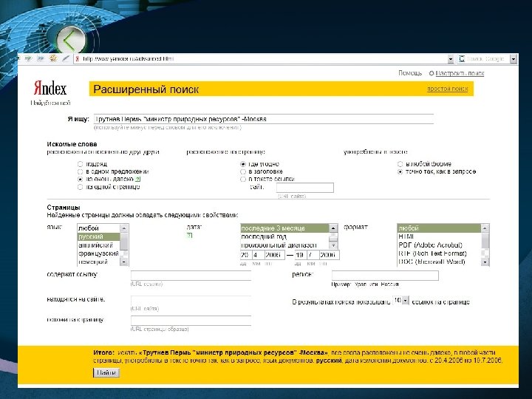Click the 'содержит ссылку' input field
532x399 pixels.
[191, 276]
